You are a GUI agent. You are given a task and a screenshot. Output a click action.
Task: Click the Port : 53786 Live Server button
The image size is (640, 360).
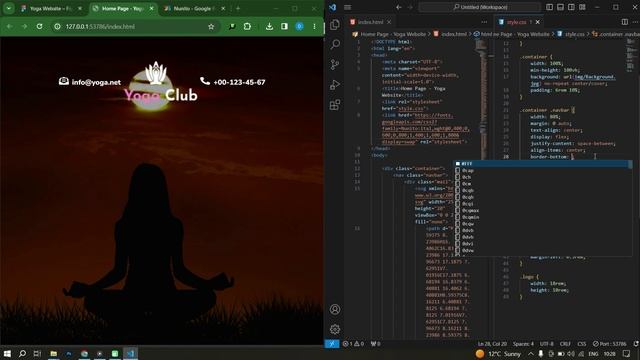coord(609,344)
